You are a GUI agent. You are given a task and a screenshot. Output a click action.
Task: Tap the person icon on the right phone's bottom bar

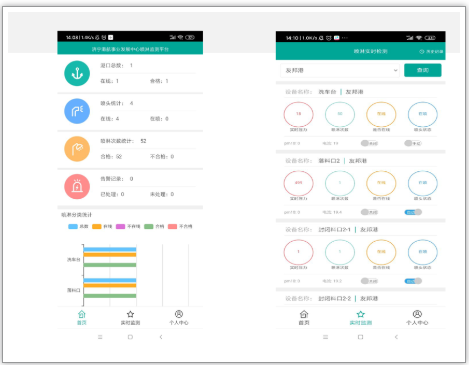point(417,314)
